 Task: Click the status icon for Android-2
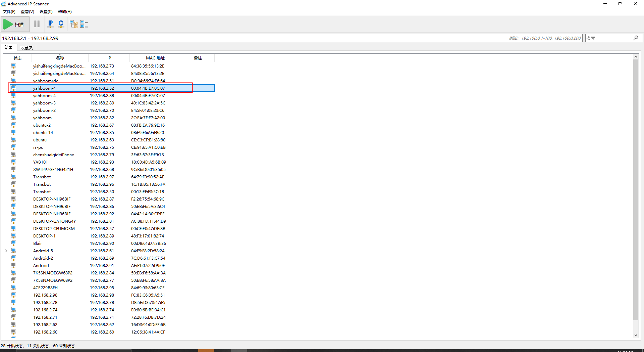14,258
